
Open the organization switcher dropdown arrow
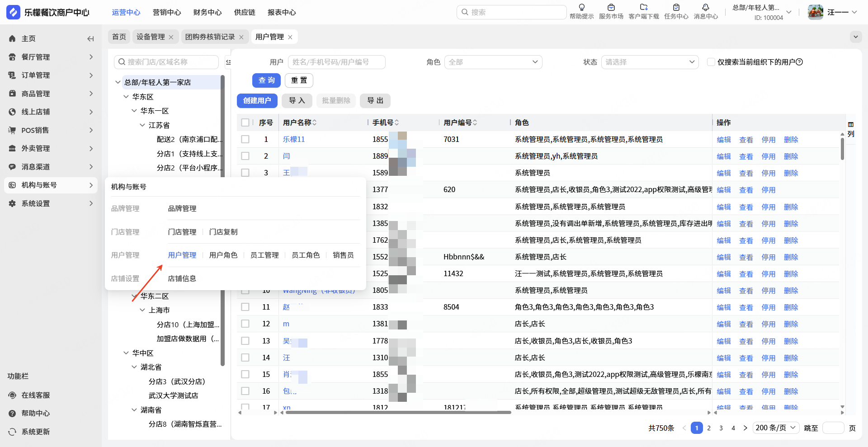pyautogui.click(x=789, y=12)
